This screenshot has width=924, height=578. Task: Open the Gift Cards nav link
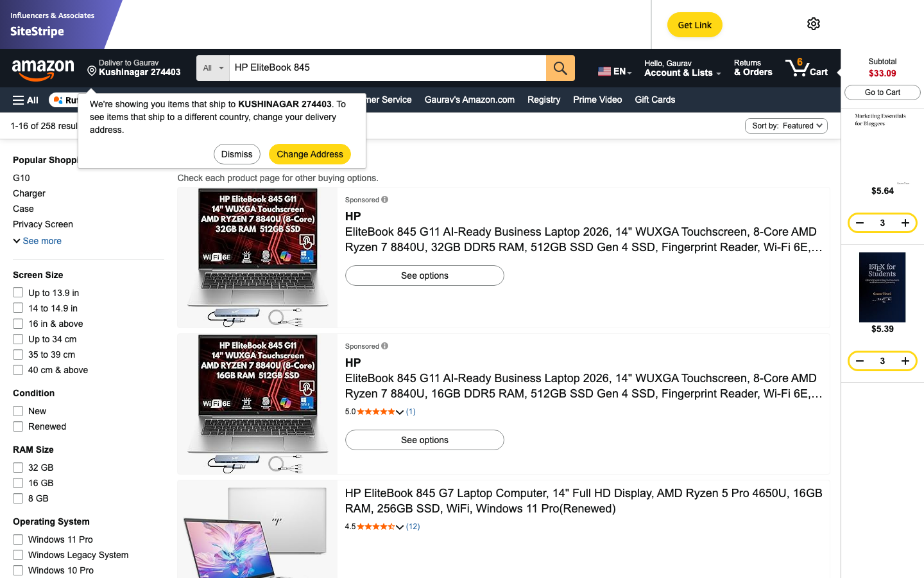pos(654,100)
